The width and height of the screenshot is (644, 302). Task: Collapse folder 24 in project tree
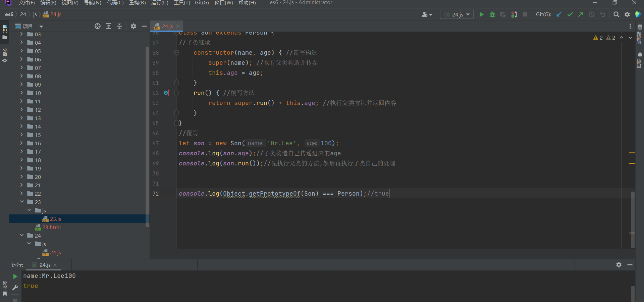coord(21,236)
